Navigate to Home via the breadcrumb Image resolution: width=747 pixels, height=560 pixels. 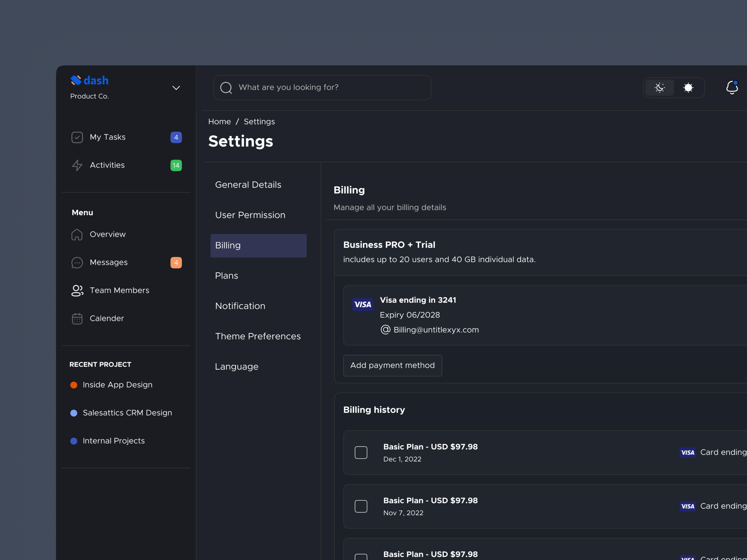point(219,122)
